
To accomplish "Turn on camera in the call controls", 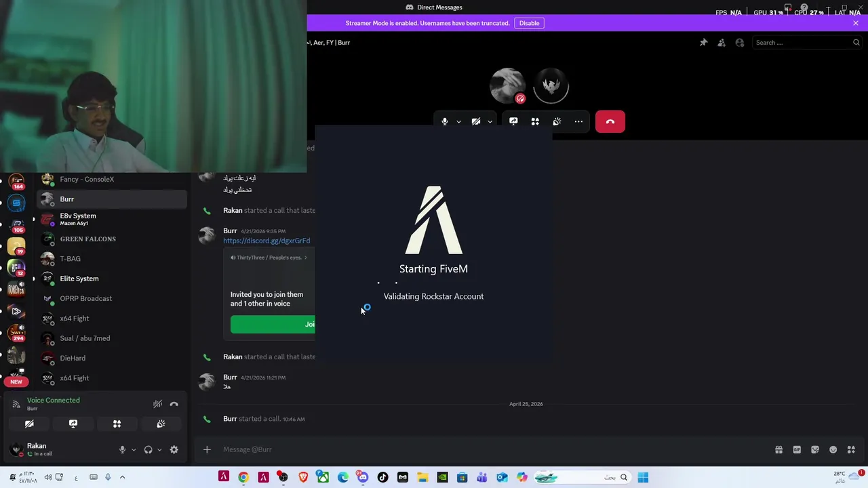I will coord(476,121).
